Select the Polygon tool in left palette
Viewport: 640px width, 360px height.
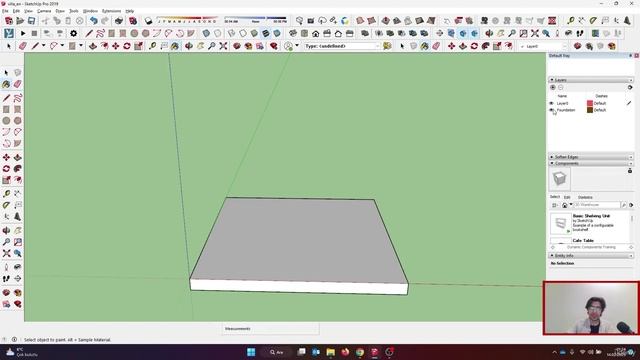click(x=18, y=121)
